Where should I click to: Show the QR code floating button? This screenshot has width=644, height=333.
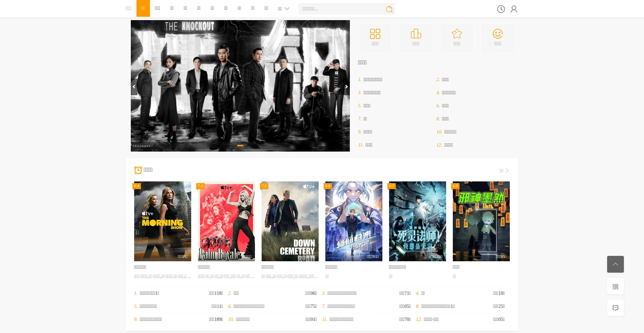coord(615,286)
